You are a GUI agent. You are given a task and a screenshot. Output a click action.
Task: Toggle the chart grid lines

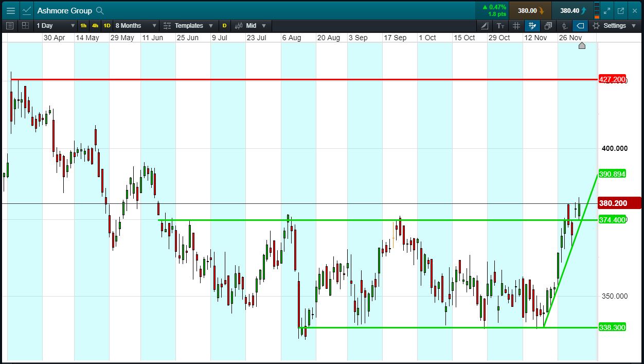[x=516, y=26]
